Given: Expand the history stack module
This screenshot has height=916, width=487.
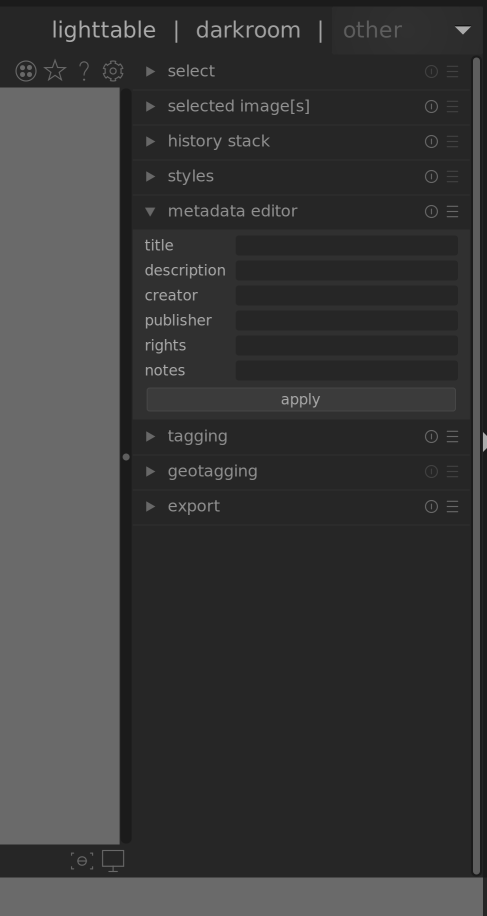Looking at the screenshot, I should coord(151,141).
